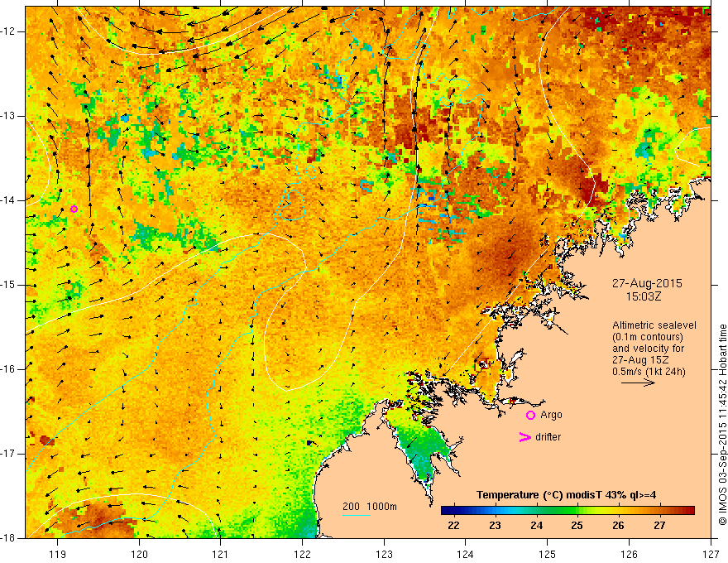
Task: Click the '0.5m/s (1kt 24h)' scale text
Action: [x=649, y=372]
